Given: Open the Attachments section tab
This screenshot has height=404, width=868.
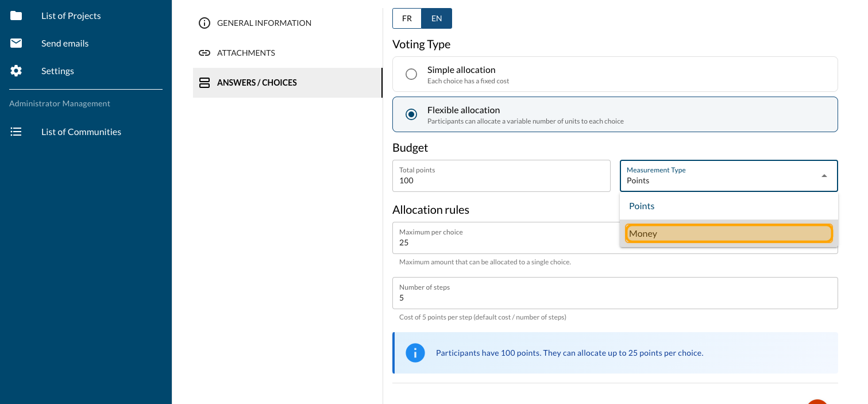Looking at the screenshot, I should click(246, 53).
